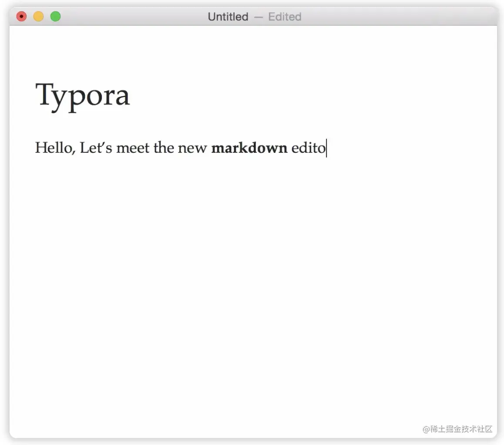Maximize the window using the green button
The image size is (504, 445).
56,17
